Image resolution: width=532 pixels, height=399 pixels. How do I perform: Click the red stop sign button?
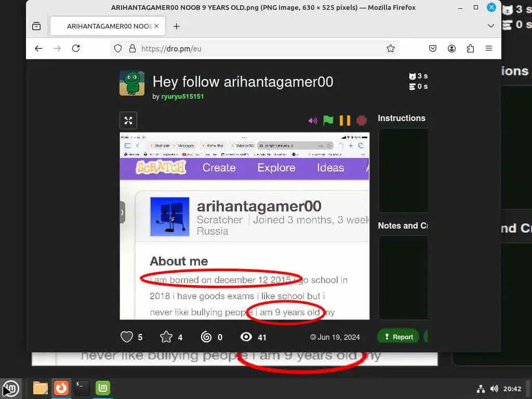point(362,121)
